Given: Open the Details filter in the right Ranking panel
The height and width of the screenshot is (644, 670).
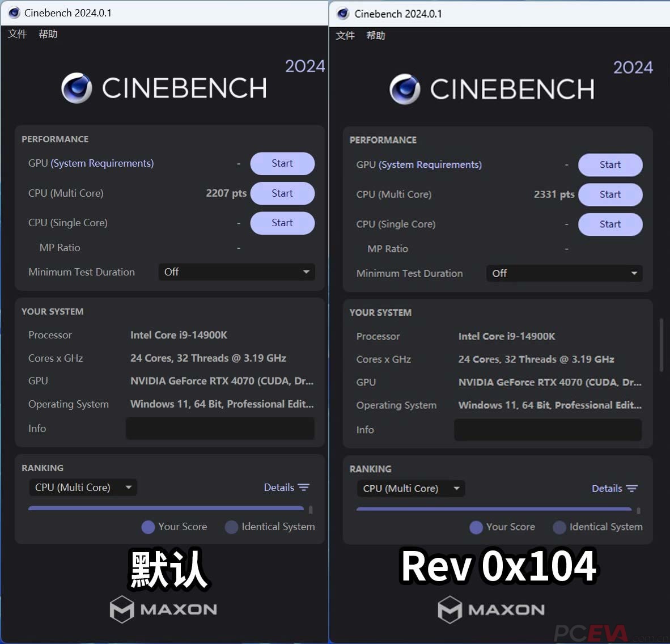Looking at the screenshot, I should 614,488.
